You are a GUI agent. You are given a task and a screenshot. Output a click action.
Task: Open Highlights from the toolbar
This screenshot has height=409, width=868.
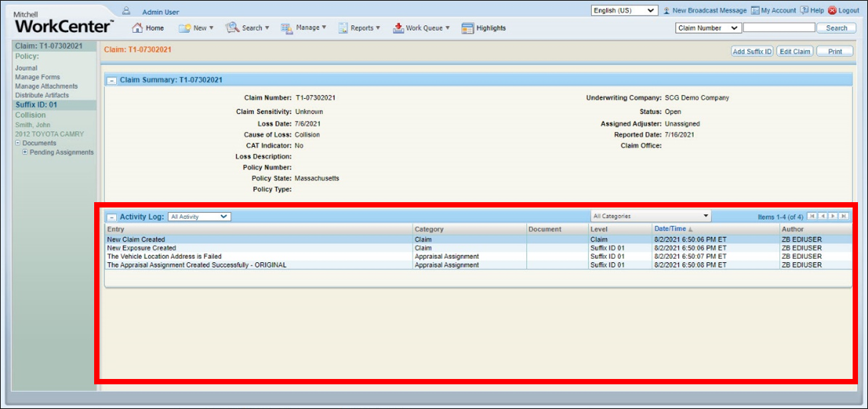point(483,28)
